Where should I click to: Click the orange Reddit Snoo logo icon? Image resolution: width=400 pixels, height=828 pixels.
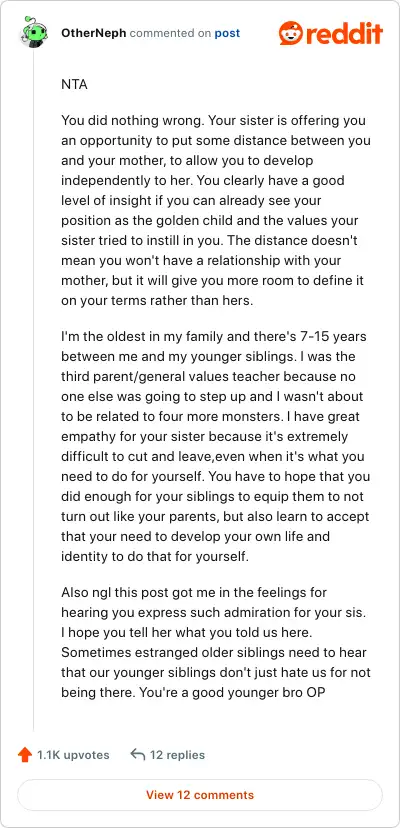tap(290, 33)
